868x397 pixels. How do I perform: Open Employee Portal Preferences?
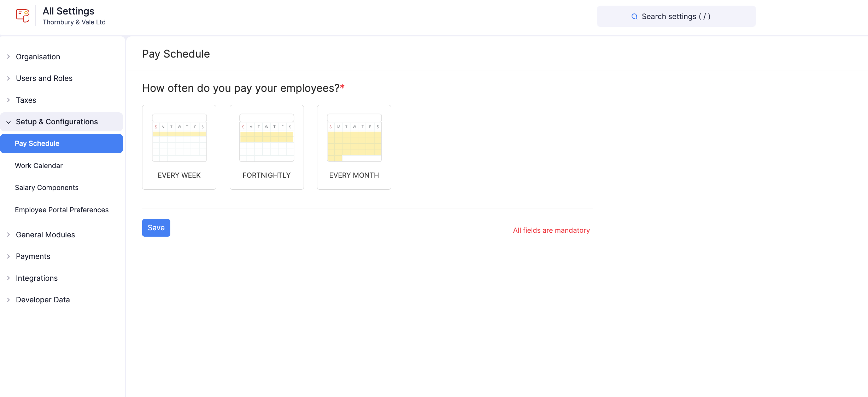[x=62, y=210]
